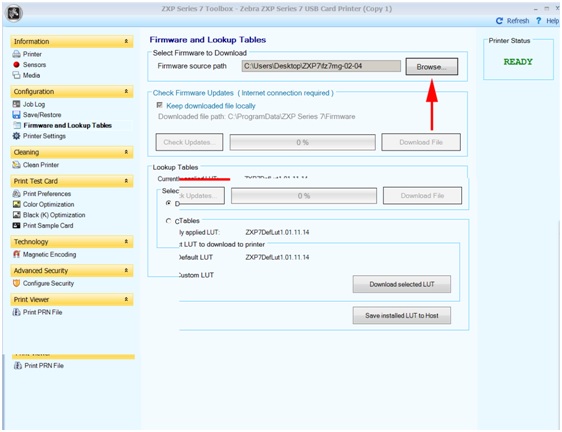Click the Printer Settings gear icon
Screen dimensions: 562x432
pyautogui.click(x=16, y=136)
